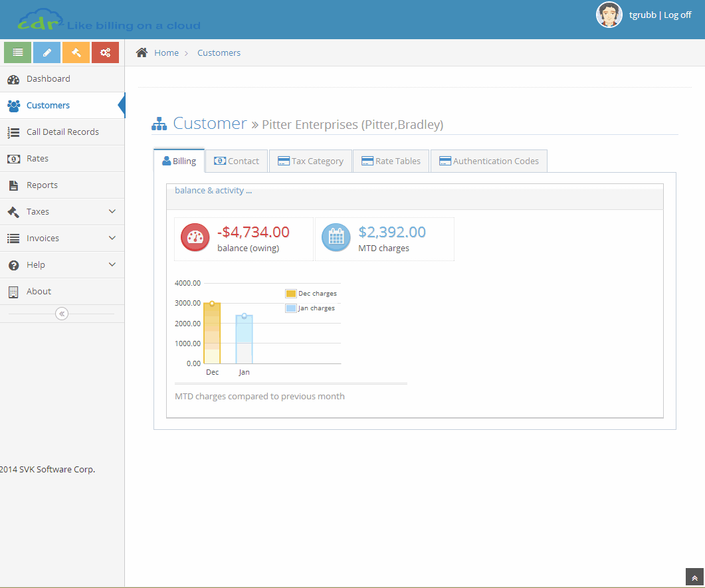Expand the Taxes submenu chevron
705x588 pixels.
[112, 211]
